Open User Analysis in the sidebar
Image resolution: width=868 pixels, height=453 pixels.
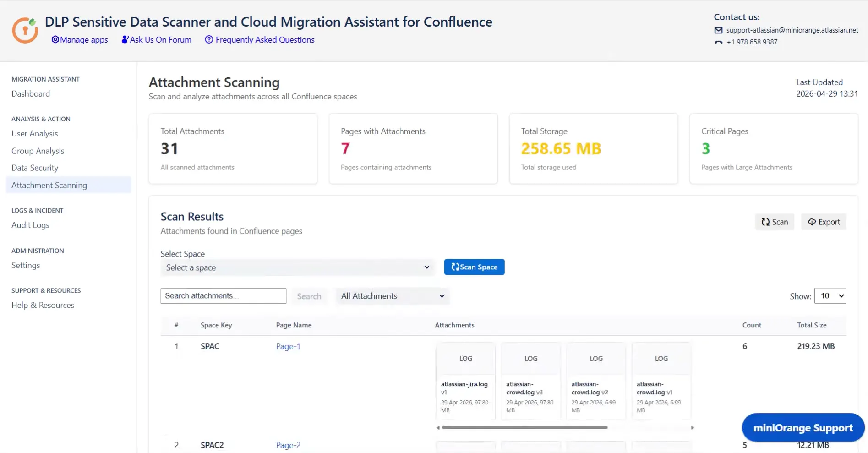coord(35,134)
